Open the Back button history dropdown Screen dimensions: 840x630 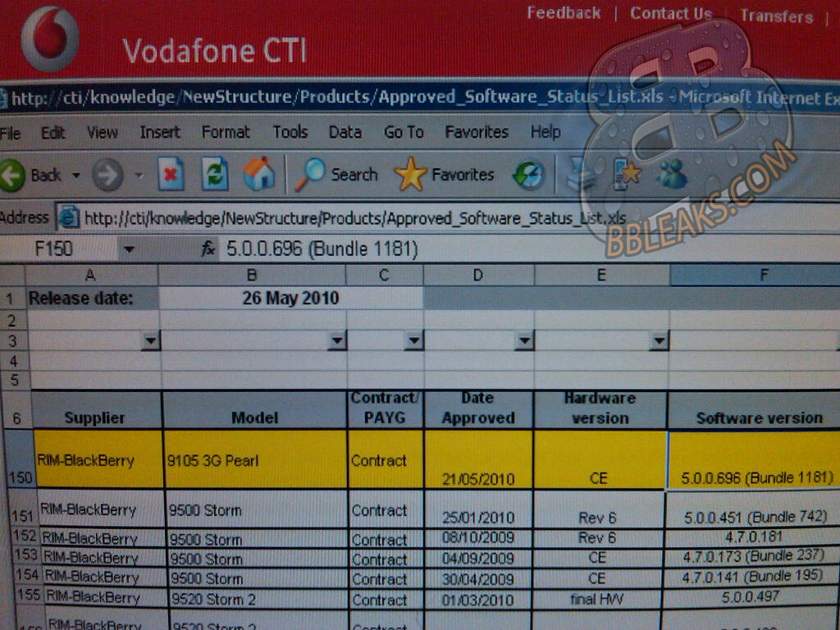click(76, 176)
